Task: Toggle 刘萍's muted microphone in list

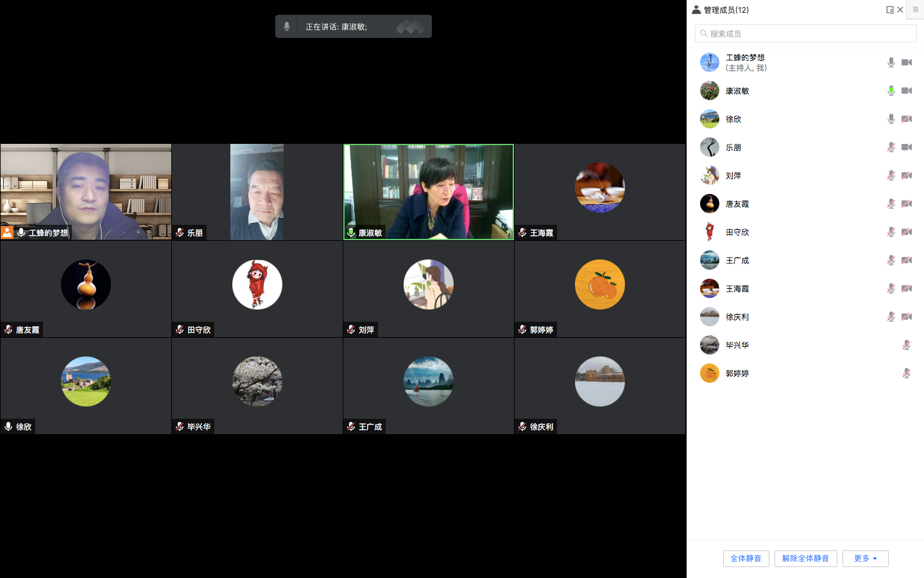Action: click(x=891, y=175)
